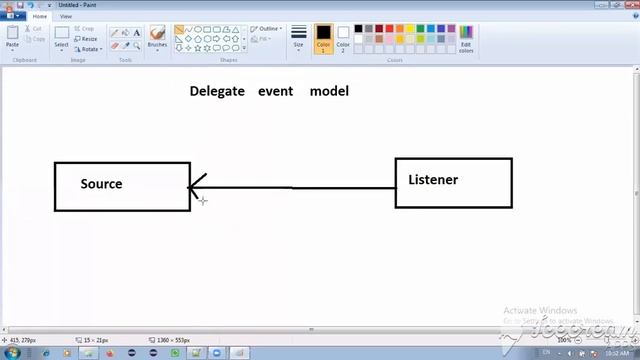Choose the Right triangle shape
The image size is (640, 360).
(179, 39)
